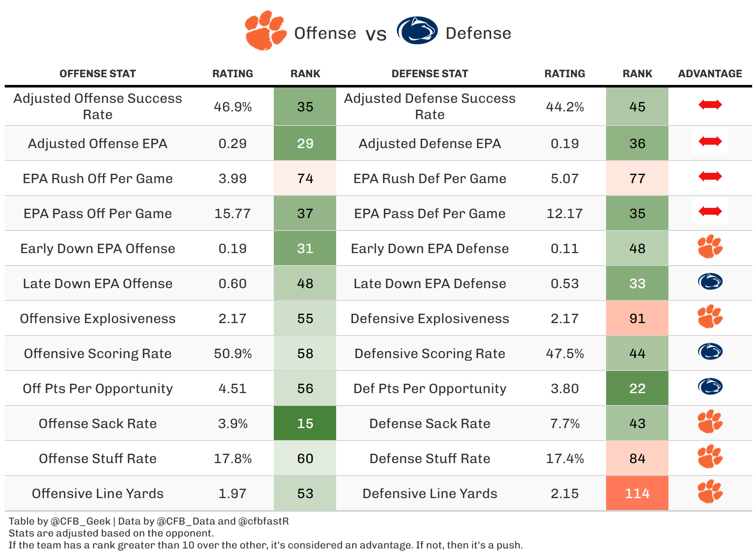Select the dark green offense rank 15 cell
The height and width of the screenshot is (560, 756).
coord(305,423)
